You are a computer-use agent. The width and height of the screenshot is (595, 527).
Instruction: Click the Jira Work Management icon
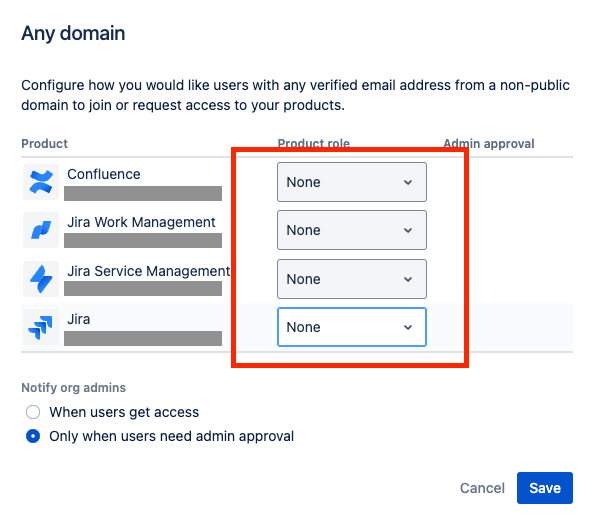click(x=41, y=230)
